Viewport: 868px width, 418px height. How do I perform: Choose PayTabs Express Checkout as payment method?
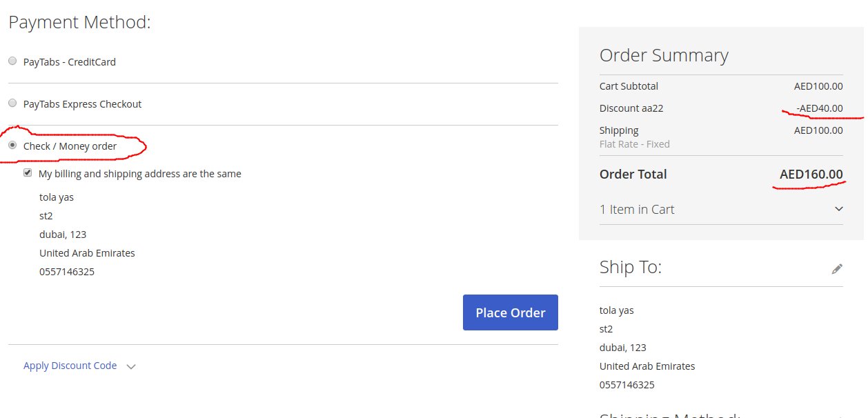tap(12, 103)
